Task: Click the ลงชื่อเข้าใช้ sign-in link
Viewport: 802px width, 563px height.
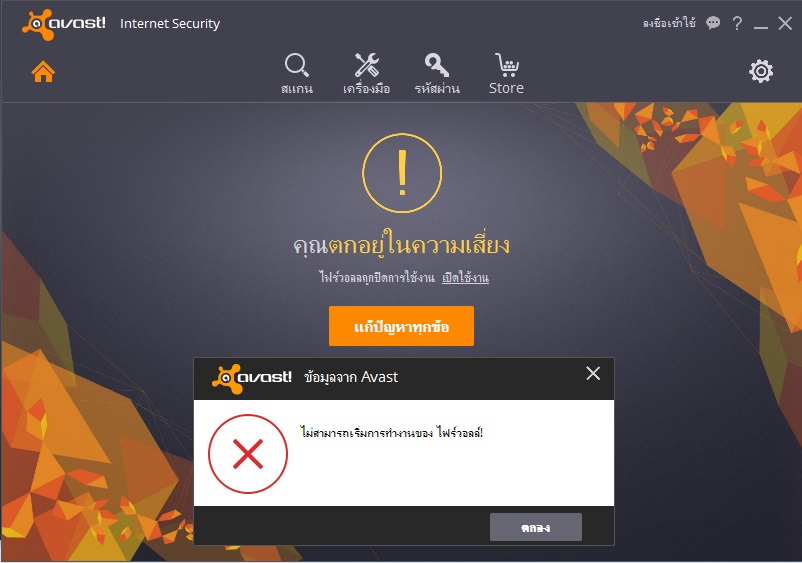Action: pyautogui.click(x=669, y=22)
